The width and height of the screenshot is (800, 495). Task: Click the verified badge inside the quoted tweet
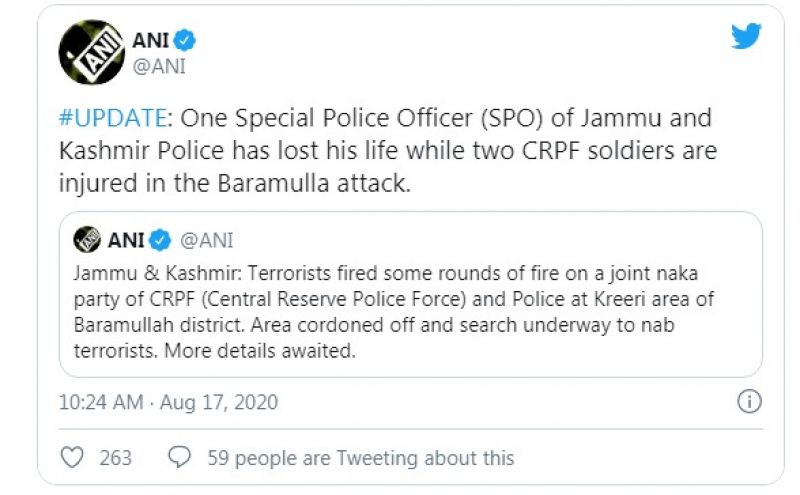[x=161, y=240]
